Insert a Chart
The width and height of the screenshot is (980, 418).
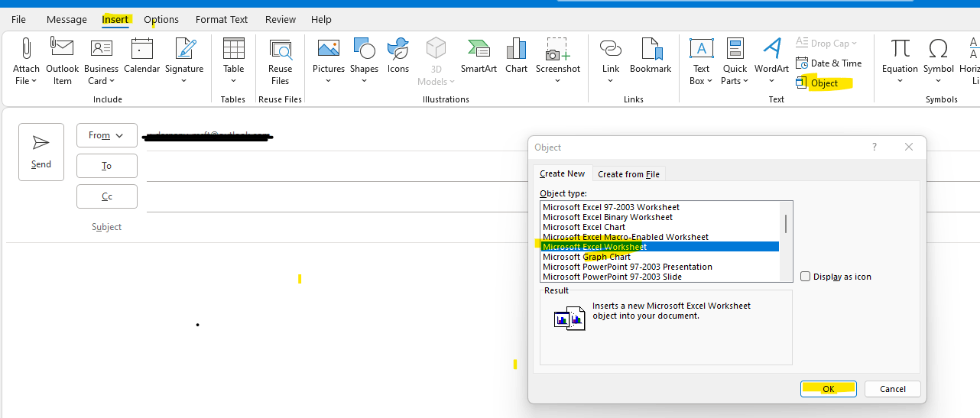516,55
